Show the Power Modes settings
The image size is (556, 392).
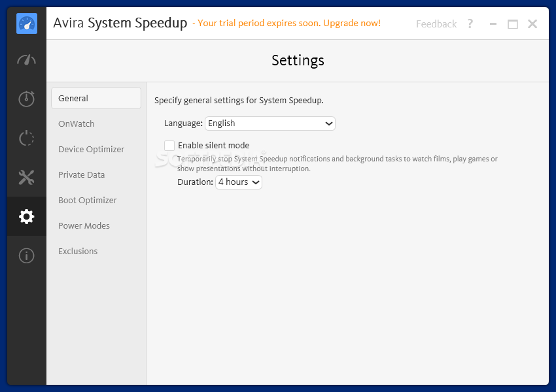[84, 225]
